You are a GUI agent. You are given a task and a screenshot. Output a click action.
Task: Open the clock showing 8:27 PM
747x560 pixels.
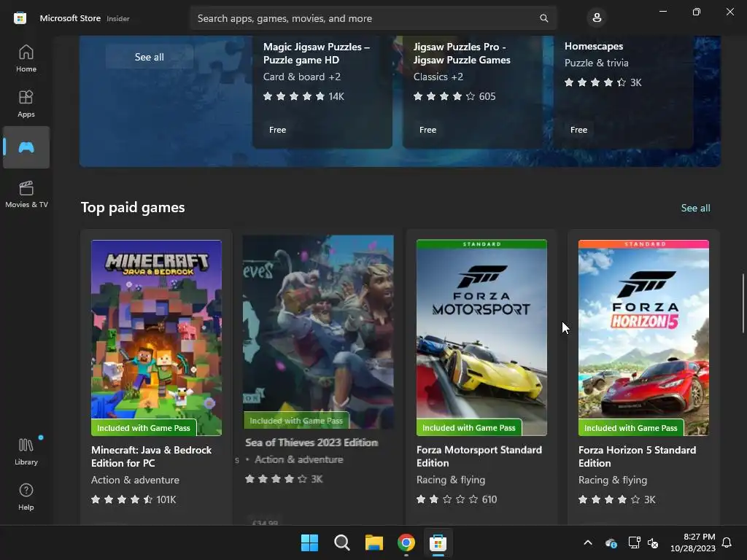[x=693, y=542]
